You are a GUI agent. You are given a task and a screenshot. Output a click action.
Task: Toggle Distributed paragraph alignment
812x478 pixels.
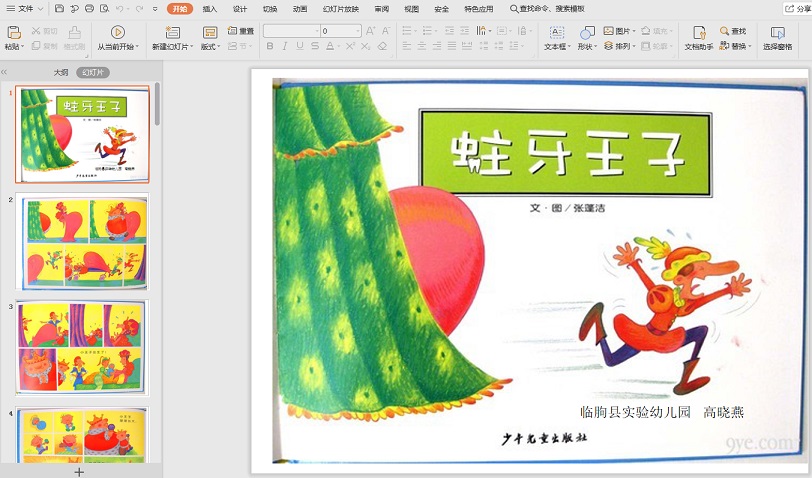[x=467, y=46]
